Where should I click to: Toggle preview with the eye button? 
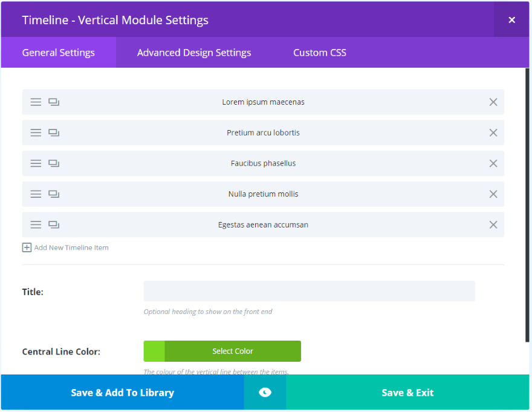tap(265, 392)
